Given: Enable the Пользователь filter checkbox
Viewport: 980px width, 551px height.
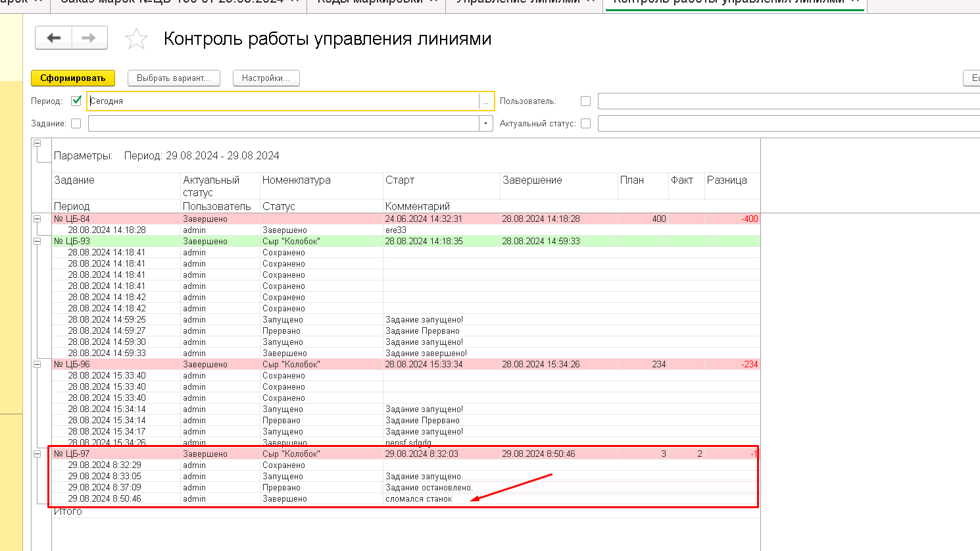Looking at the screenshot, I should [585, 101].
